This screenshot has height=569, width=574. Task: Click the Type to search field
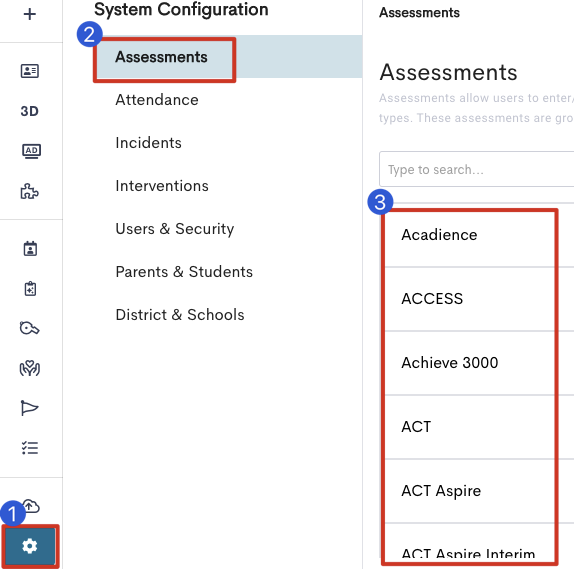click(x=476, y=170)
